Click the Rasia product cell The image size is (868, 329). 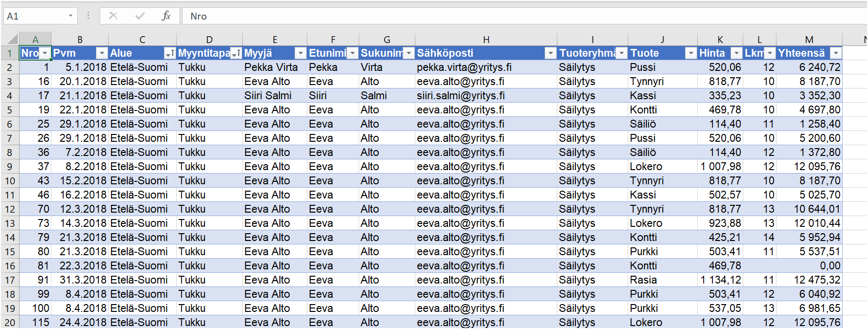tap(662, 280)
